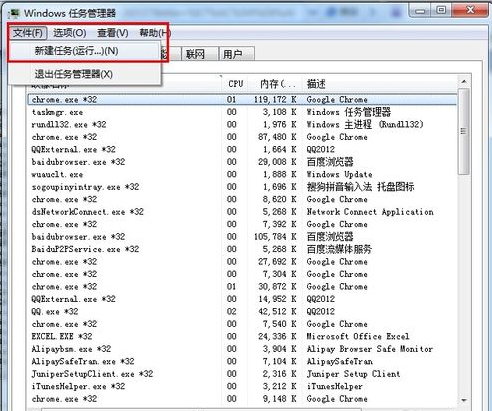The image size is (492, 411).
Task: Click the Windows Update description
Action: (339, 174)
